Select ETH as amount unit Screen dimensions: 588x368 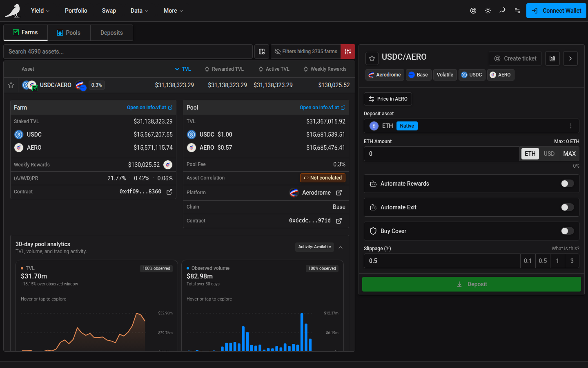530,154
